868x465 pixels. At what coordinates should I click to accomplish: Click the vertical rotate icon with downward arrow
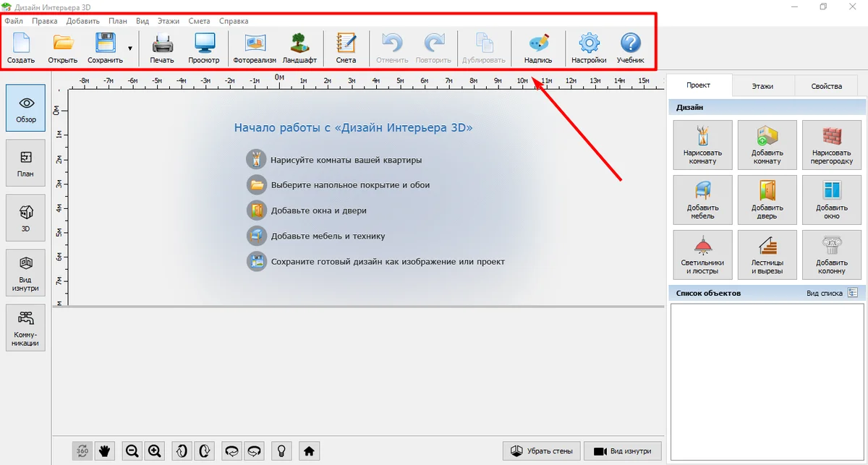tap(204, 451)
